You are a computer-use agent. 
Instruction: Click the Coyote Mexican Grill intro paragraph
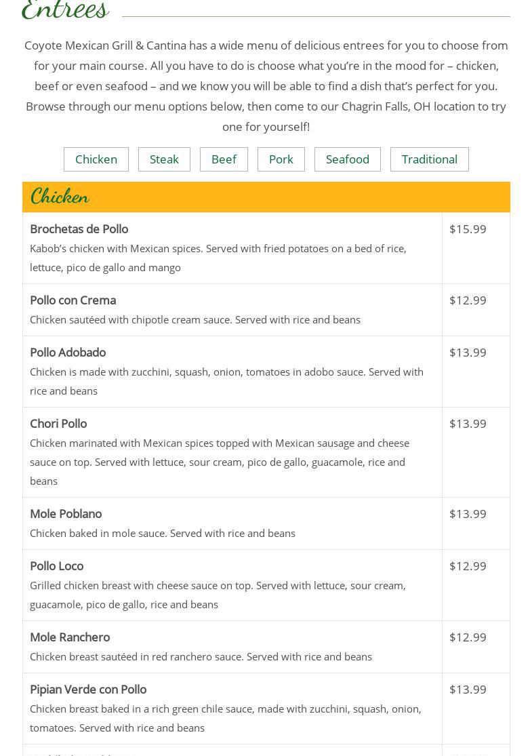[x=266, y=85]
